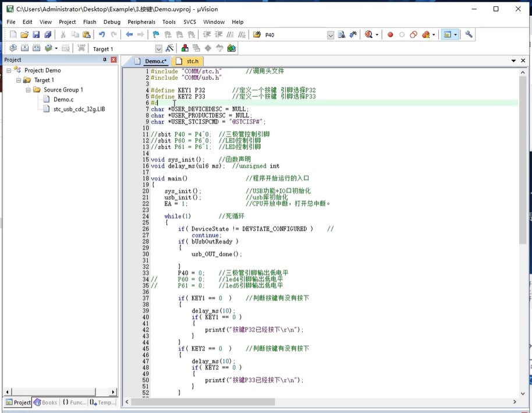Click the Batch Build icon

48,48
